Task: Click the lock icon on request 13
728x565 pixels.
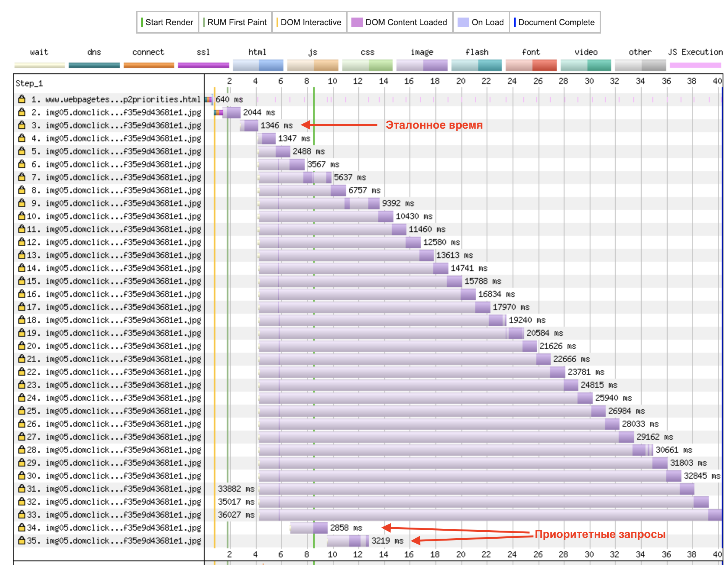Action: 22,255
